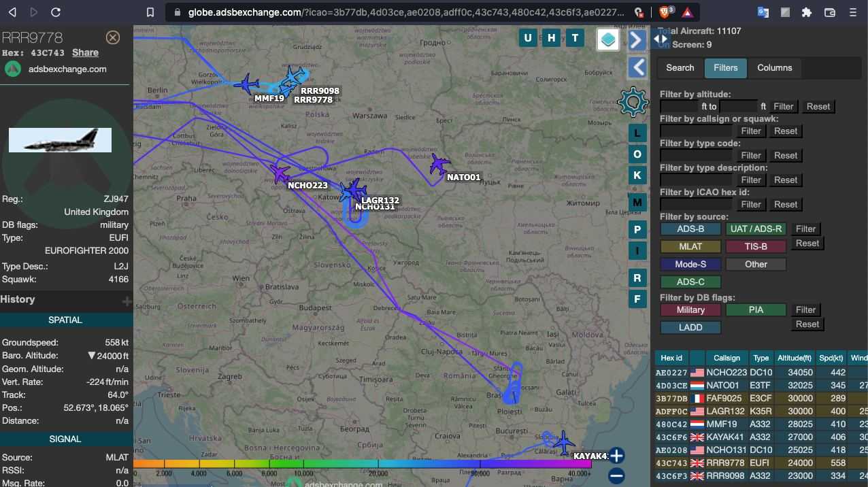Click the MMF19 aircraft icon on map
868x487 pixels.
pos(246,84)
